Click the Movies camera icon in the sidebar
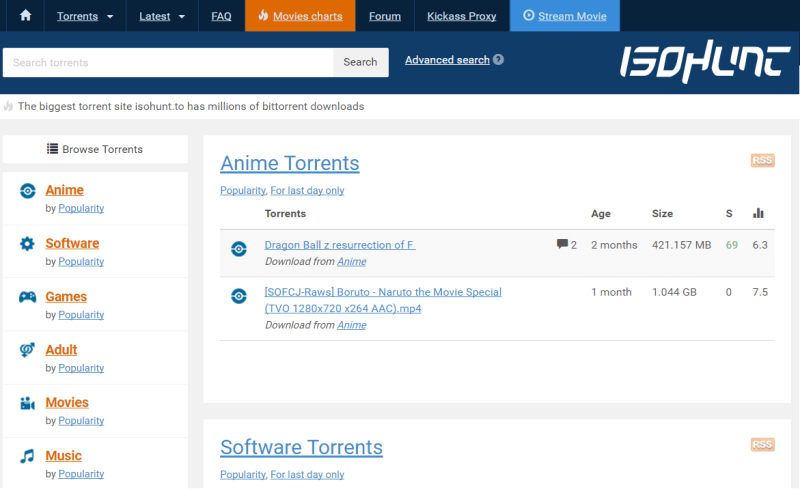The width and height of the screenshot is (800, 489). 28,403
